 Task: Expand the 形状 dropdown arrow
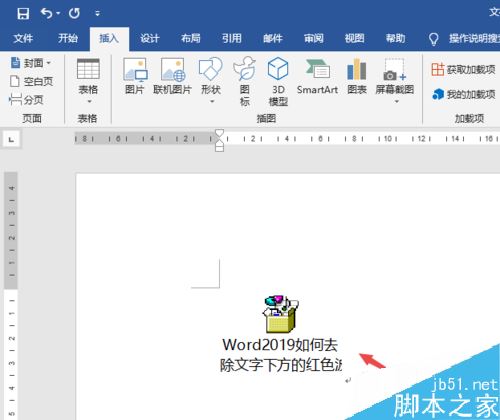click(x=212, y=101)
